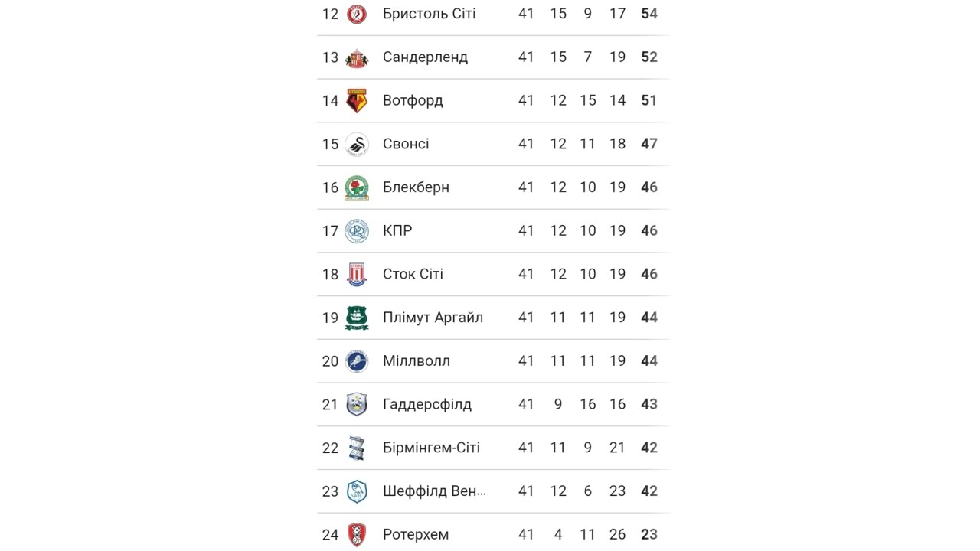
Task: Click the Вотфорд team name
Action: [x=413, y=100]
